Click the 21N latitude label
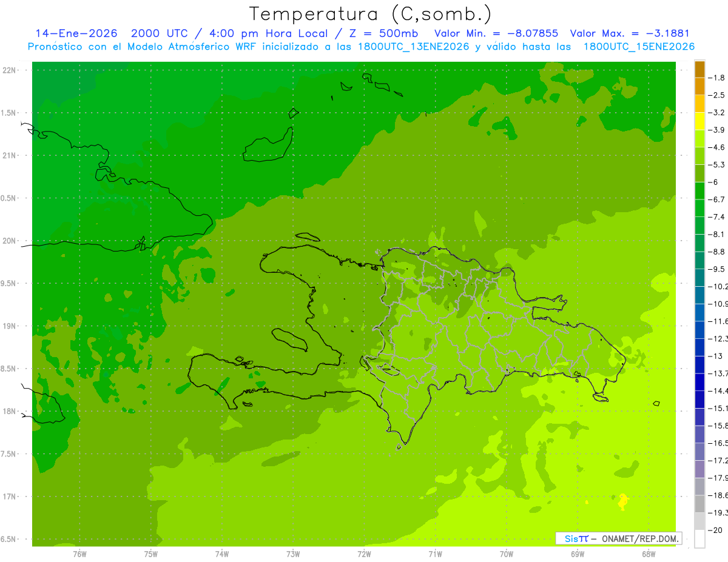The width and height of the screenshot is (728, 562). [x=9, y=156]
